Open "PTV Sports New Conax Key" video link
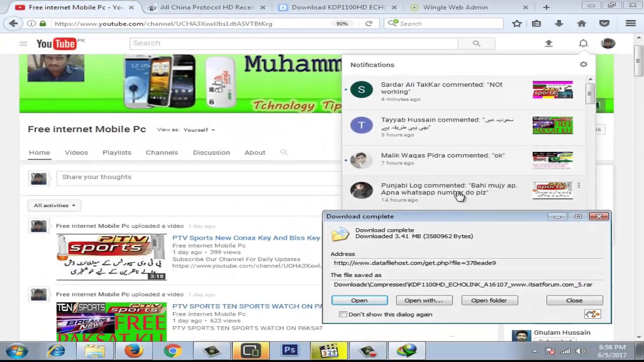Viewport: 644px width, 362px height. click(246, 238)
